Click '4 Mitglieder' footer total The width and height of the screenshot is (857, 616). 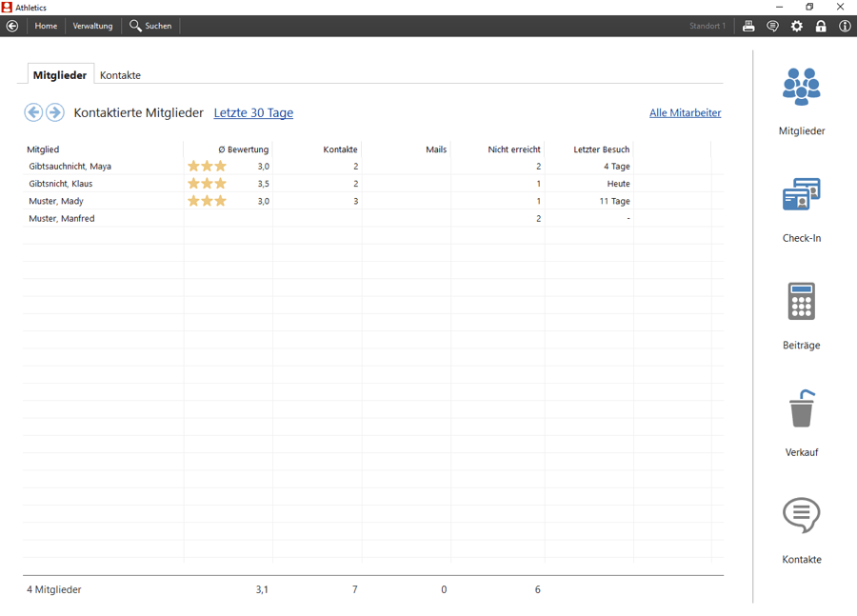pyautogui.click(x=54, y=589)
